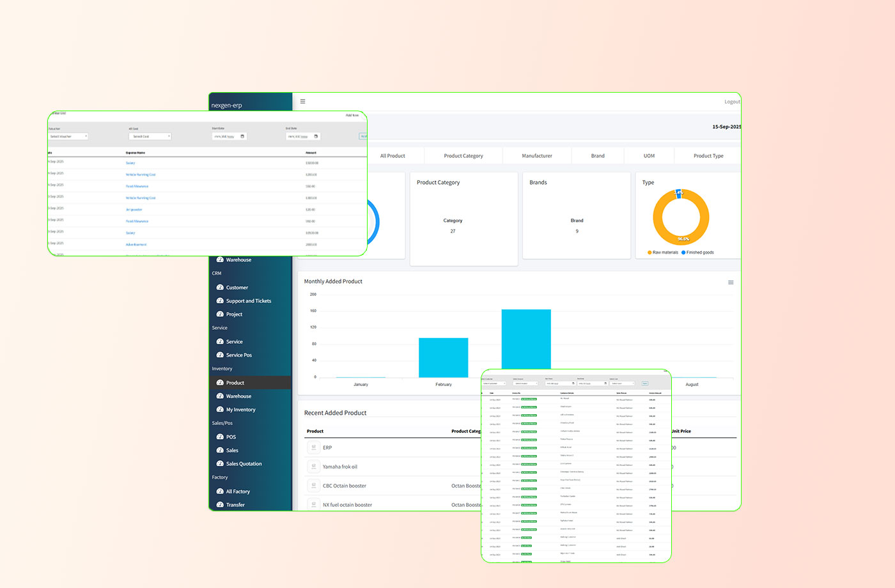Open the Monthly Added Product chart menu icon
The image size is (895, 588).
coord(731,282)
